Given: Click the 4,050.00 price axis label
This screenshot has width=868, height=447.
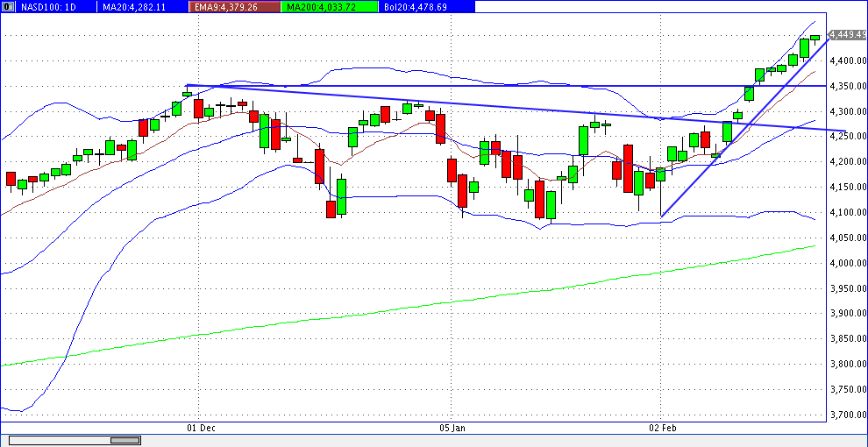Looking at the screenshot, I should 846,238.
